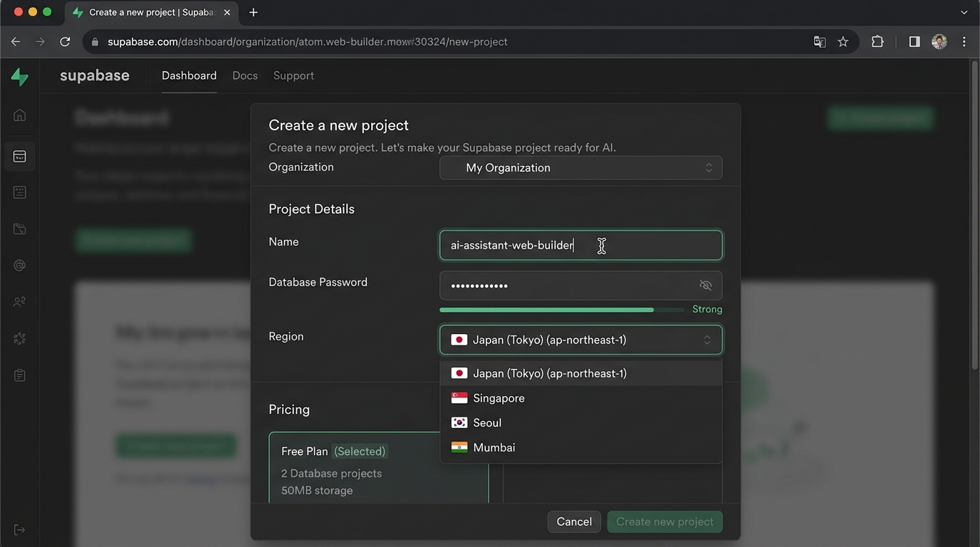Open the Authentication users sidebar icon
This screenshot has width=980, height=547.
pyautogui.click(x=20, y=302)
